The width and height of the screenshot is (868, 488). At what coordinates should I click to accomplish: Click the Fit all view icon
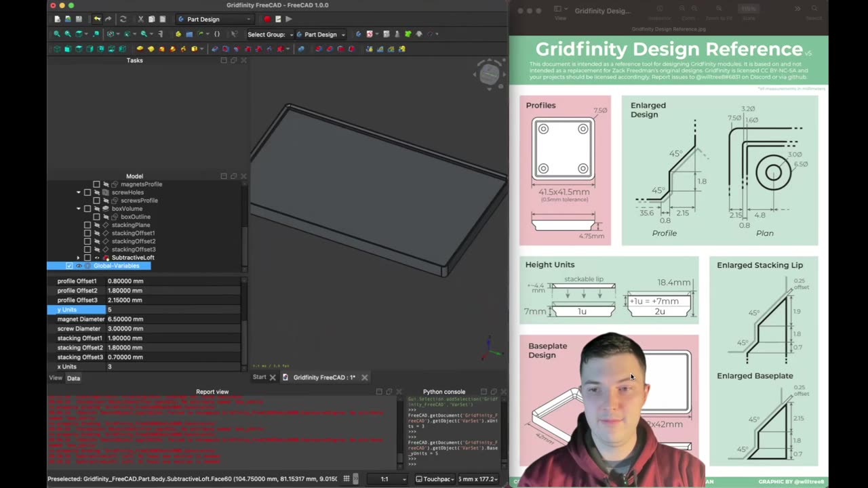[x=57, y=34]
